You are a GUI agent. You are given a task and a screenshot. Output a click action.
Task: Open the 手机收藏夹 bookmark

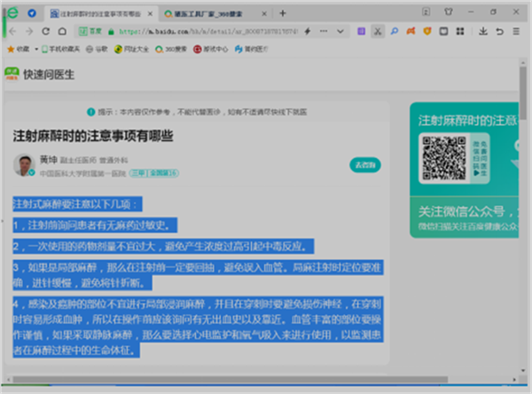(x=60, y=50)
